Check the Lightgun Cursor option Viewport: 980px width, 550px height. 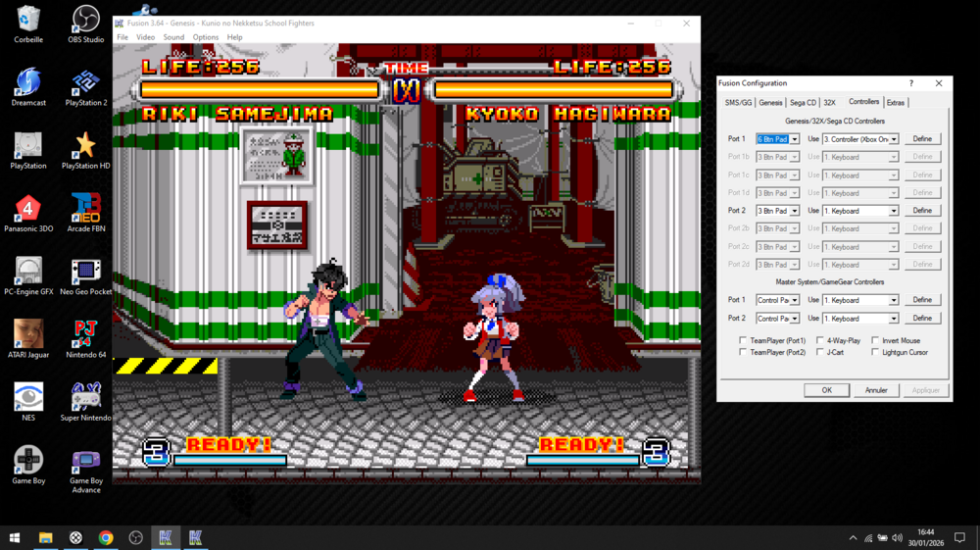tap(875, 352)
